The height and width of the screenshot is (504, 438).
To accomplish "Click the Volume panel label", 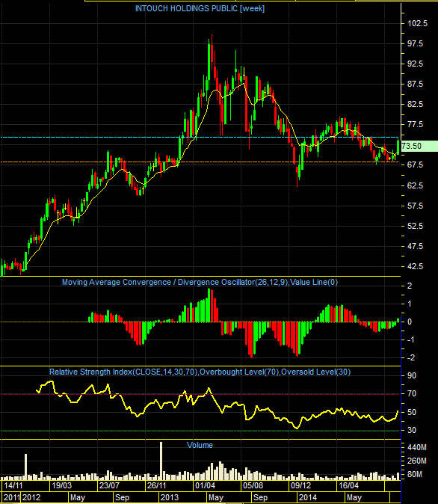I will [x=200, y=445].
